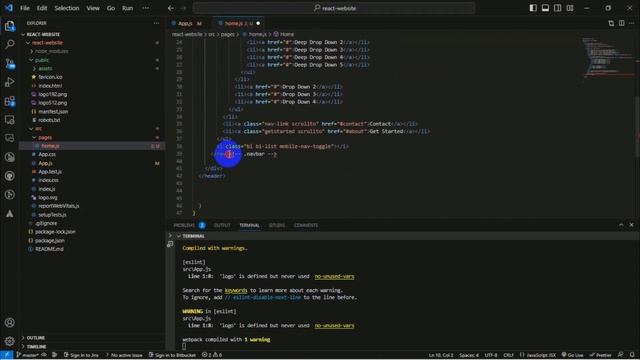Open the Edit menu

(x=42, y=8)
